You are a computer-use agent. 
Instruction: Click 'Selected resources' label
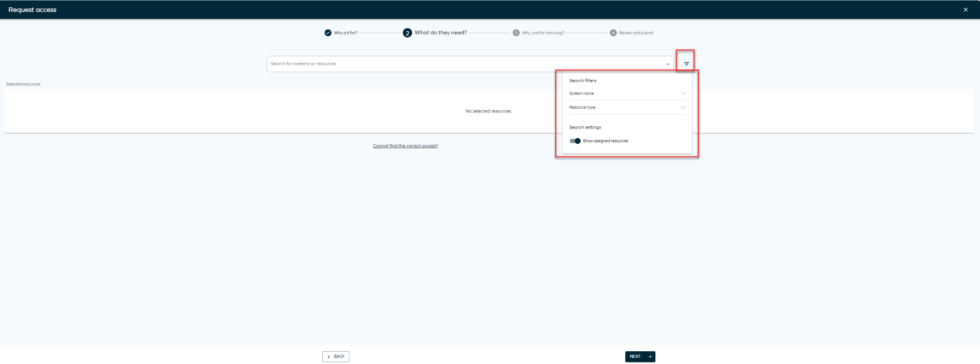coord(23,84)
